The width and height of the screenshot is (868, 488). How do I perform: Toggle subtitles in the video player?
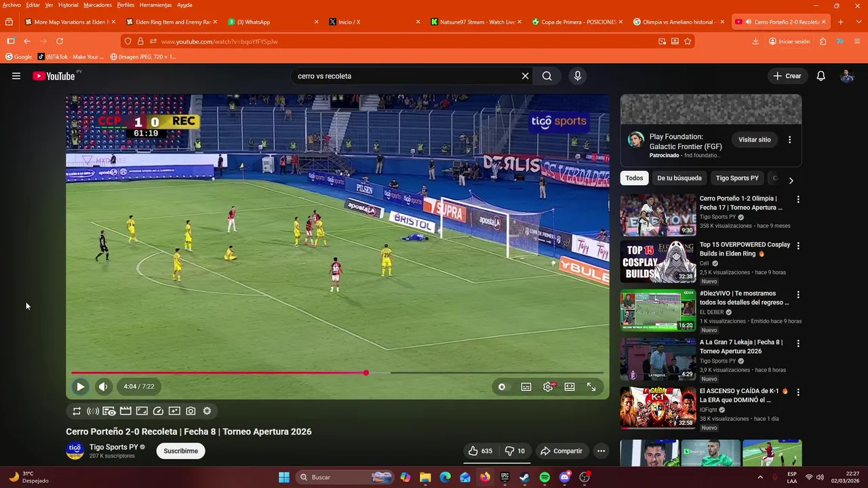click(526, 386)
